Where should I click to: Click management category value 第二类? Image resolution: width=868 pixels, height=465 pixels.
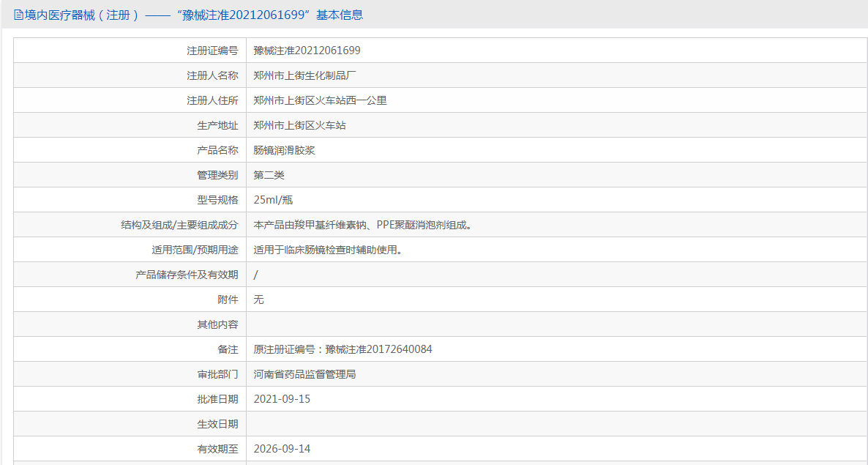click(269, 175)
